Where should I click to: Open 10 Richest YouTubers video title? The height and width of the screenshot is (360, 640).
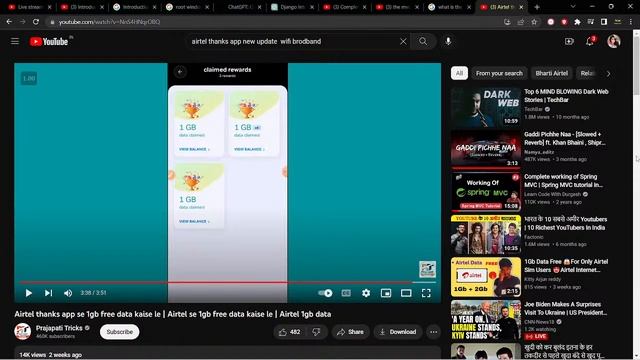click(565, 223)
